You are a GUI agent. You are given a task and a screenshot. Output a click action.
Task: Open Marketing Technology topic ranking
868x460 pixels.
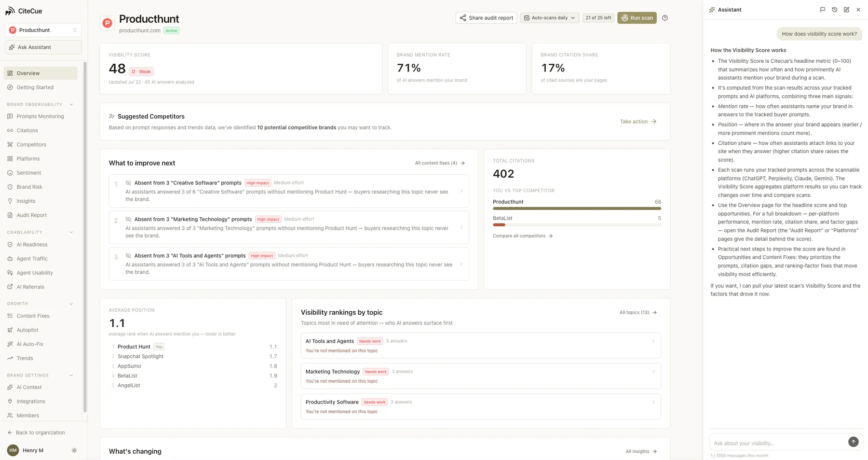481,376
